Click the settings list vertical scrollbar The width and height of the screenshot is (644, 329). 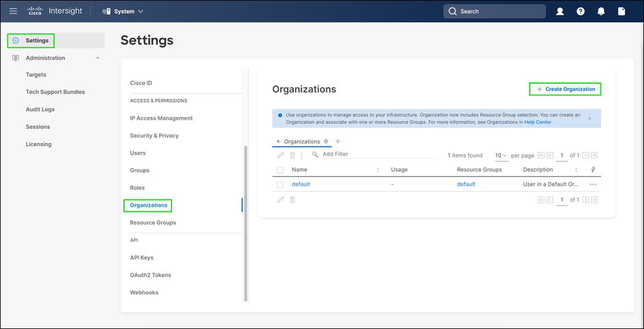coord(246,223)
